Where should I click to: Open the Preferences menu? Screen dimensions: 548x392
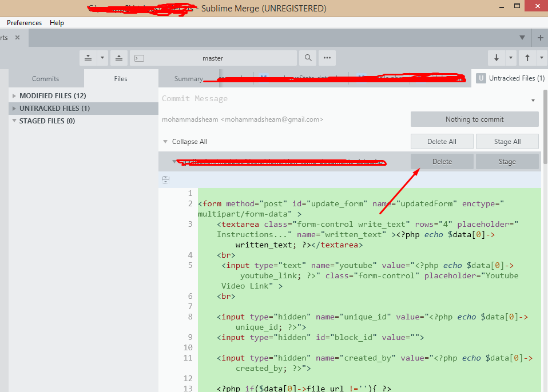24,23
